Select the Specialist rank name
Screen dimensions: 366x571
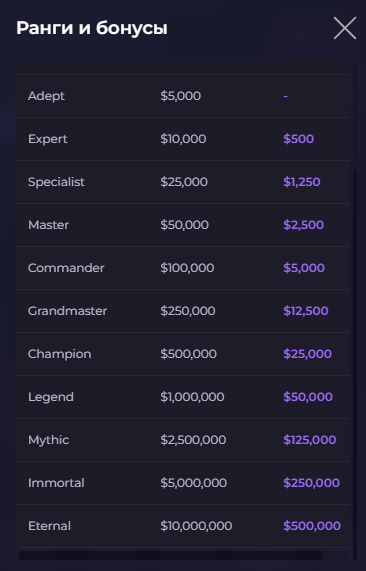pos(56,182)
